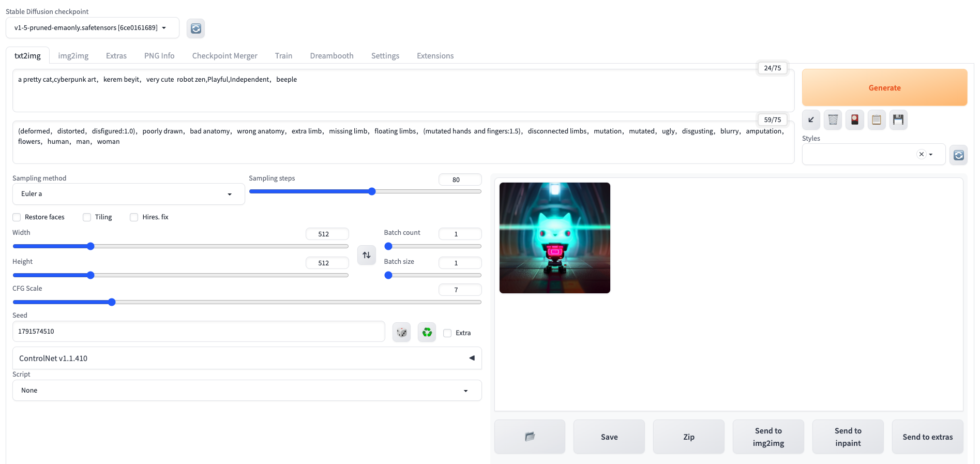Enable the Restore faces checkbox

pyautogui.click(x=17, y=217)
